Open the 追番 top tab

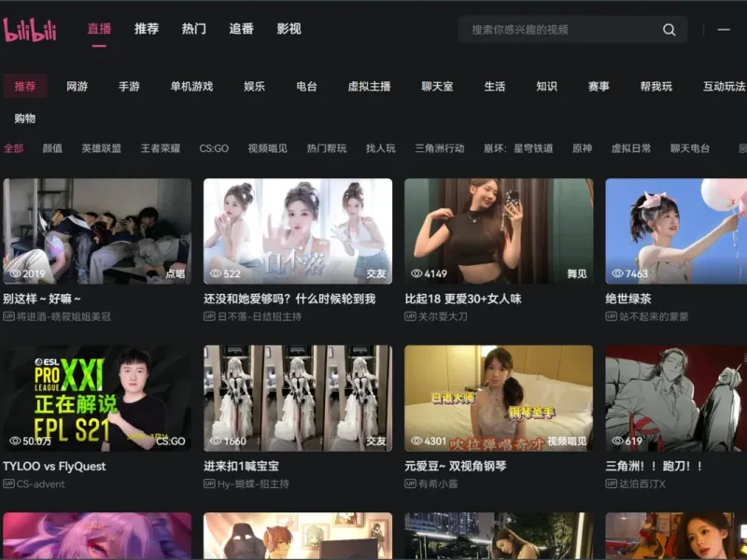(241, 29)
